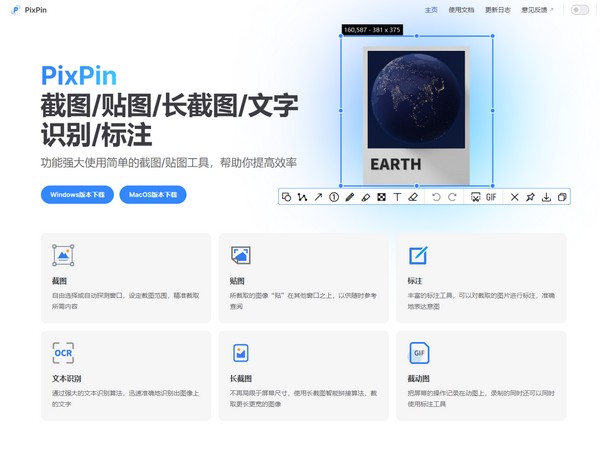600x476 pixels.
Task: Click the redo arrow in the toolbar
Action: coord(452,197)
